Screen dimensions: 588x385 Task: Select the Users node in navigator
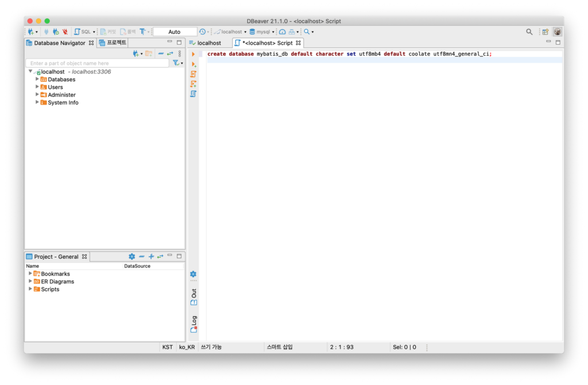tap(55, 87)
